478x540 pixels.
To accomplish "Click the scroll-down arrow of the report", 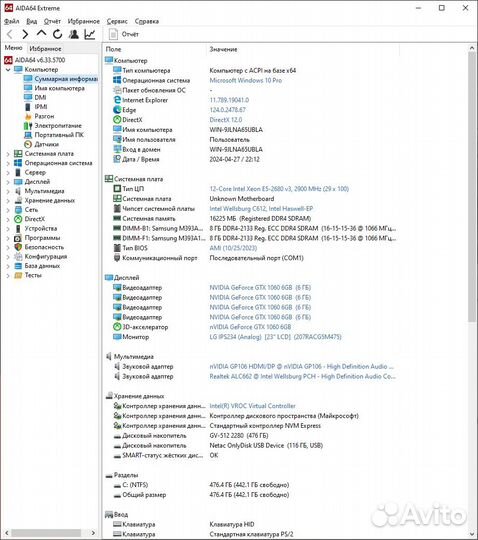I will pos(472,534).
